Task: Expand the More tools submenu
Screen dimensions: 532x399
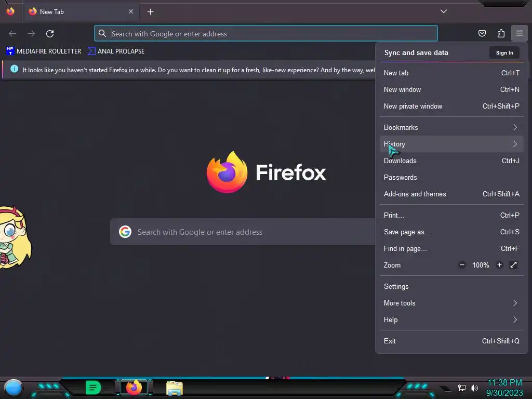Action: point(451,303)
